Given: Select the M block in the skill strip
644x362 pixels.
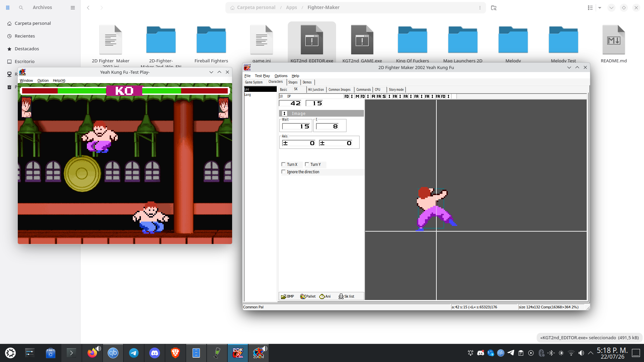Looking at the screenshot, I should point(357,97).
